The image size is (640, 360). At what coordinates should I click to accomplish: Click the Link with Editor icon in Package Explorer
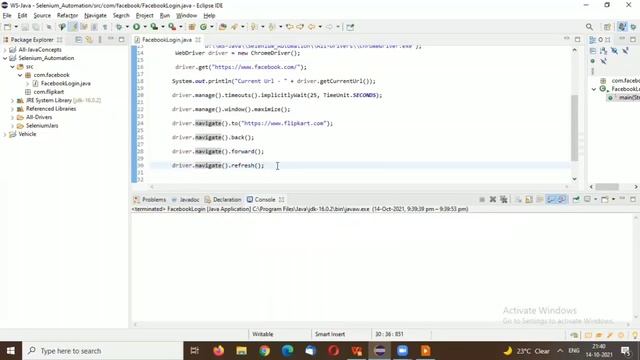coord(89,40)
